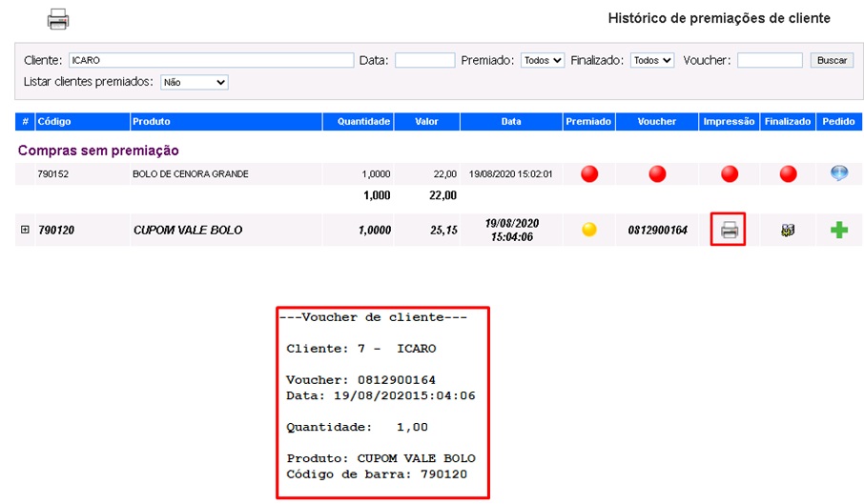Click red Impressão indicator in BOLO DE CENORA row
The height and width of the screenshot is (504, 864).
pos(730,173)
